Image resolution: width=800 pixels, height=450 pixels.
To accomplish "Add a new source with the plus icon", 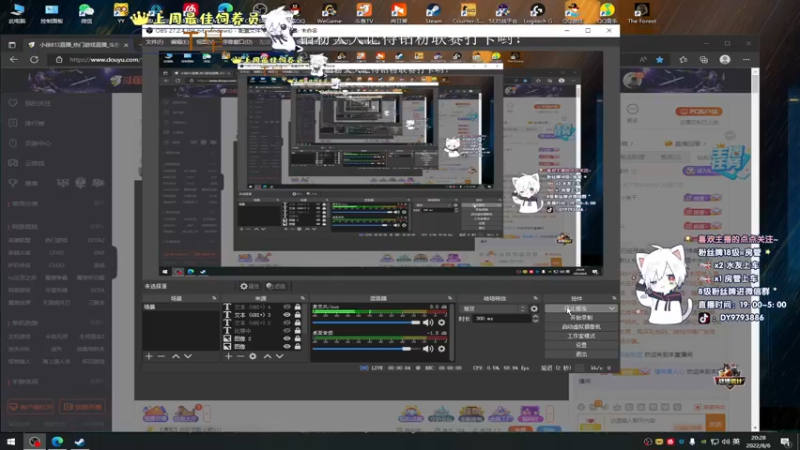I will click(229, 356).
